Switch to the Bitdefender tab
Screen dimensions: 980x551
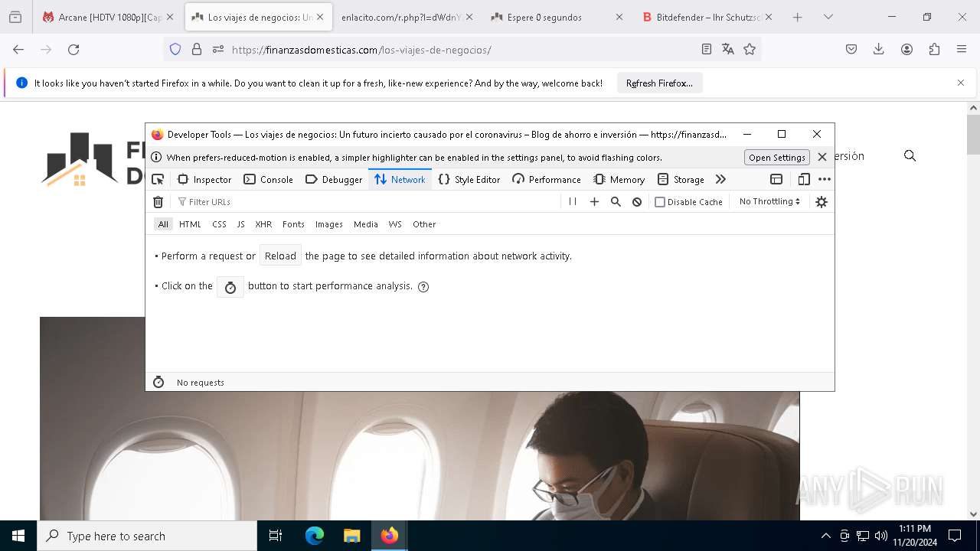tap(707, 17)
